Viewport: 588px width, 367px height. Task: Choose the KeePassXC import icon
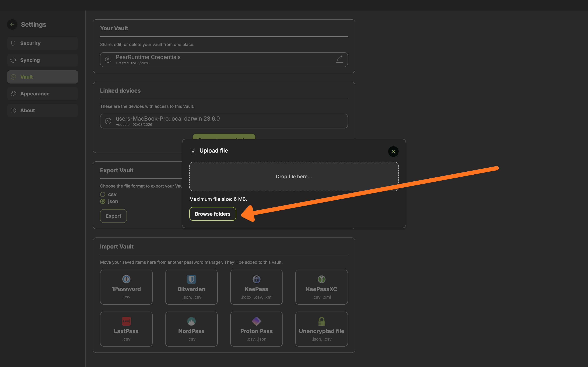321,279
